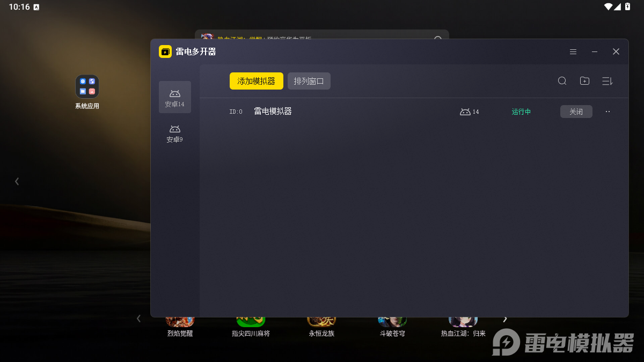Viewport: 644px width, 362px height.
Task: Click the battery status icon
Action: click(x=627, y=7)
